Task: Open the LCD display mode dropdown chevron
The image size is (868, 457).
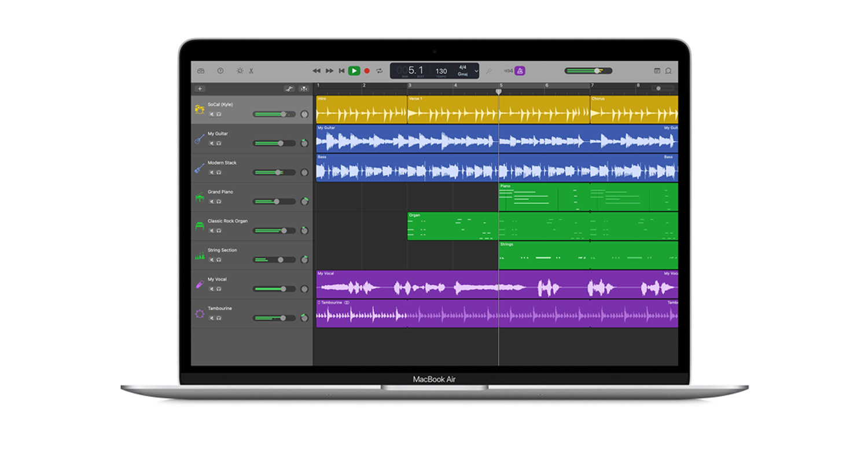Action: coord(476,71)
